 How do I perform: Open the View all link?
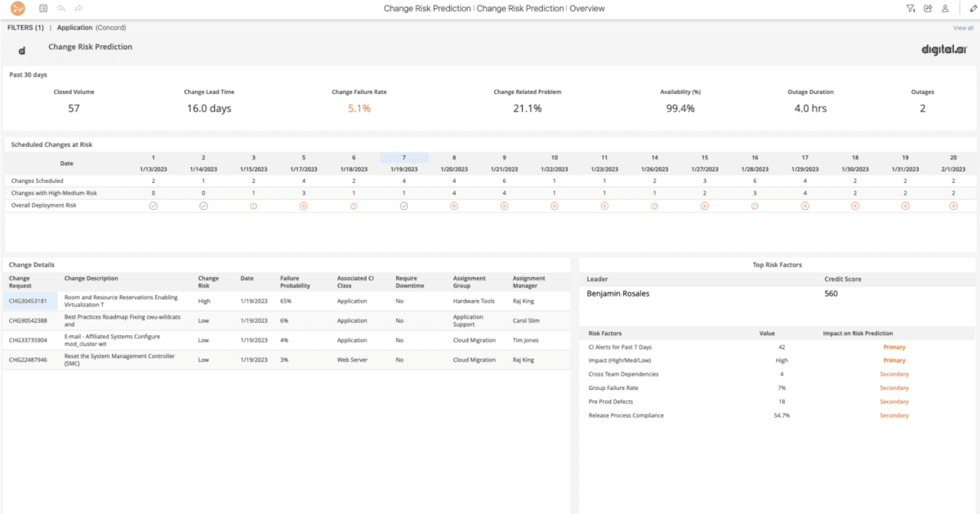[x=961, y=27]
